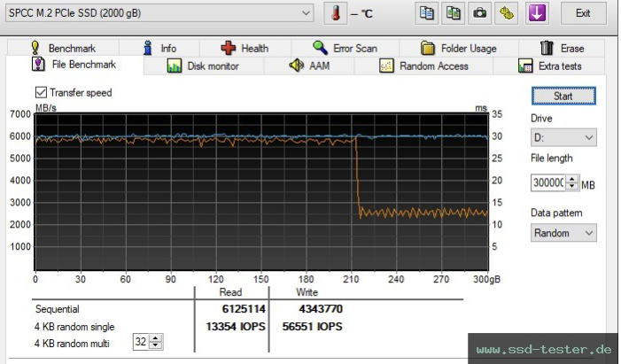Open the SPCC M.2 PCIe SSD drive selector

(x=159, y=13)
